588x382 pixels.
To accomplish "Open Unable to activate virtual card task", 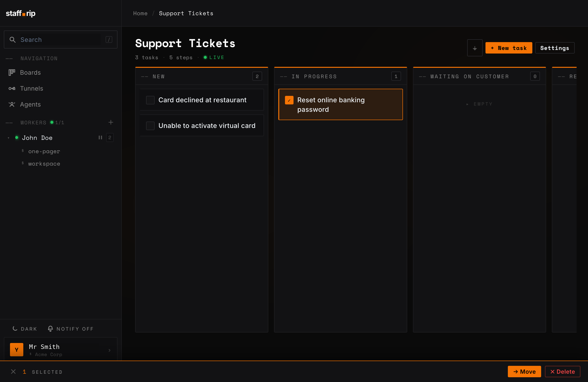I will click(207, 126).
